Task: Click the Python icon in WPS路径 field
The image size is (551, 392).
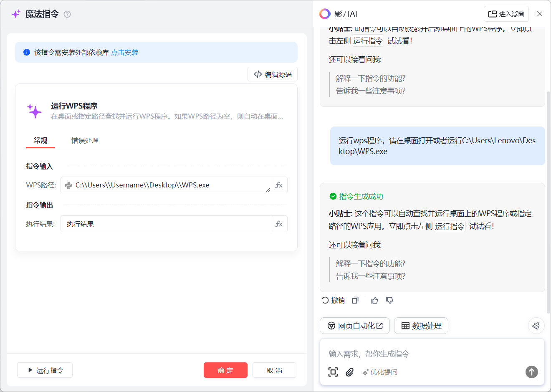Action: tap(68, 185)
